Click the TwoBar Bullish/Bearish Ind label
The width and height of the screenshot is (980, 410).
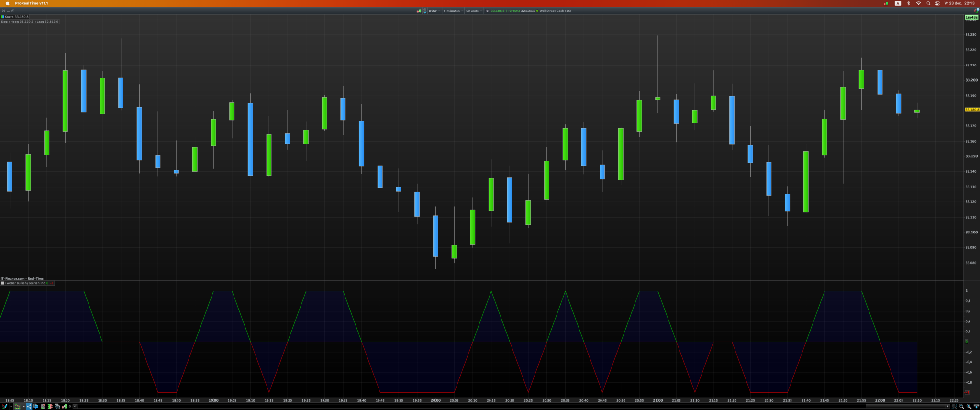click(25, 283)
